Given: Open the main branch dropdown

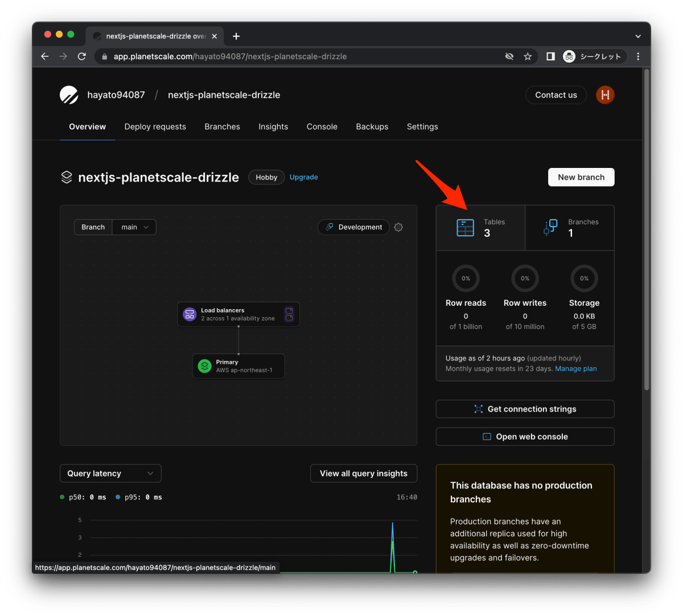Looking at the screenshot, I should point(134,227).
